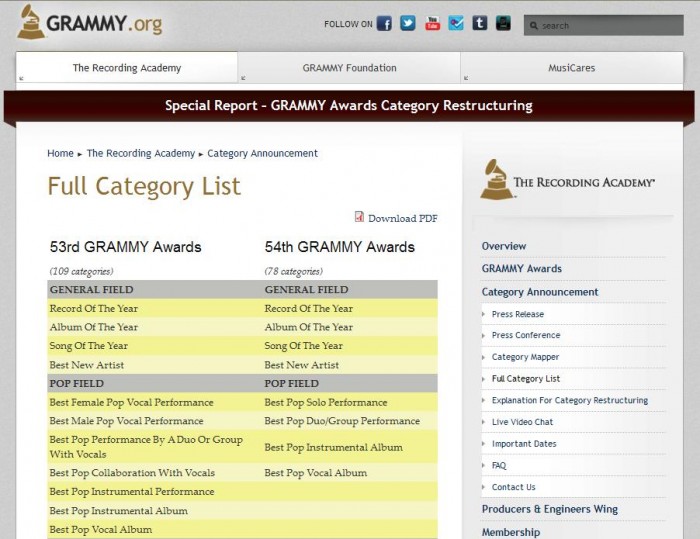The width and height of the screenshot is (700, 539).
Task: Expand arrow on The Recording Academy tab
Action: tap(21, 78)
